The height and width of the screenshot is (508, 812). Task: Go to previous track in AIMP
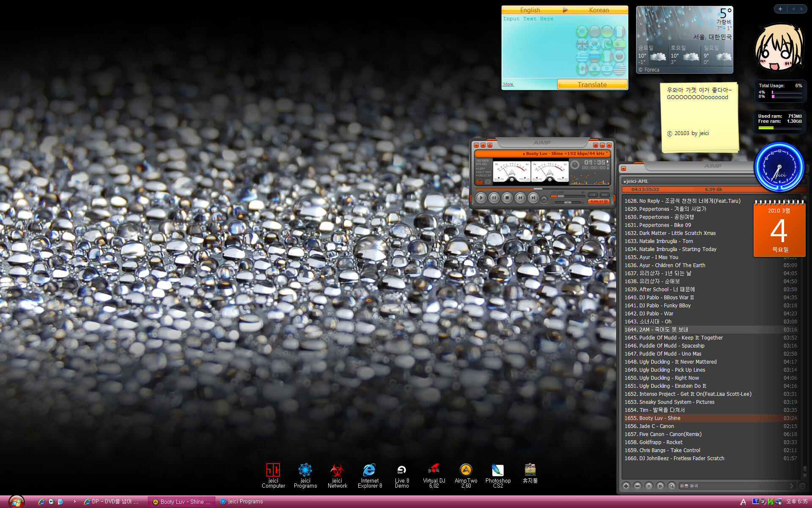click(x=520, y=198)
